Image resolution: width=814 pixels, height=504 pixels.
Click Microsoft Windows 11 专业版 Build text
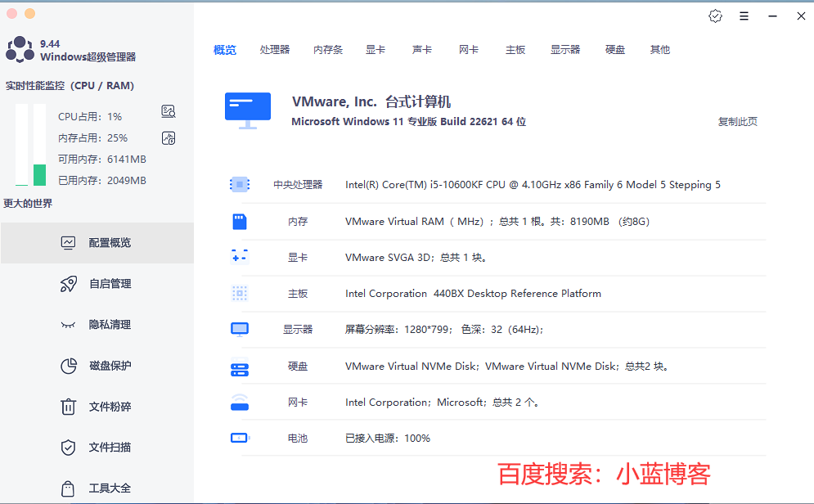[x=408, y=121]
